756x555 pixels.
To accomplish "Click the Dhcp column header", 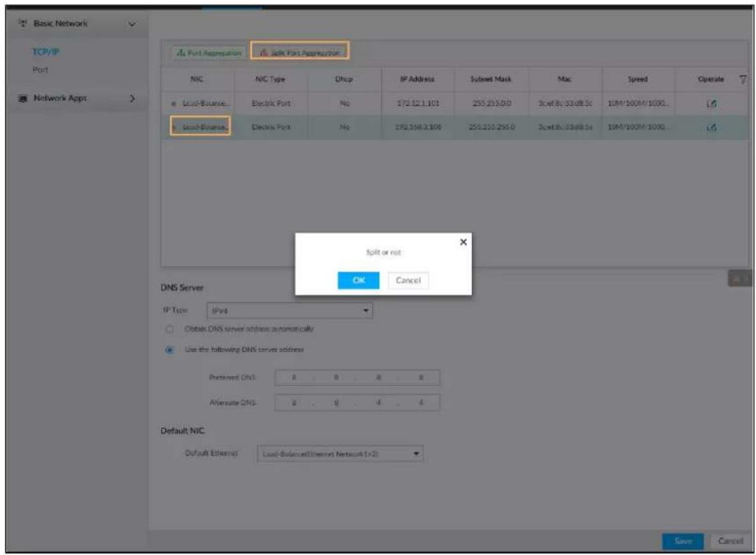I will point(344,79).
